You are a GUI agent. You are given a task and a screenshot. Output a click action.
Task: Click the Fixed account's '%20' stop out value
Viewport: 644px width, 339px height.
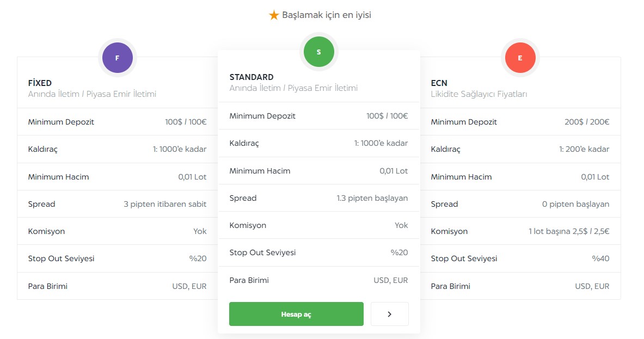point(198,258)
